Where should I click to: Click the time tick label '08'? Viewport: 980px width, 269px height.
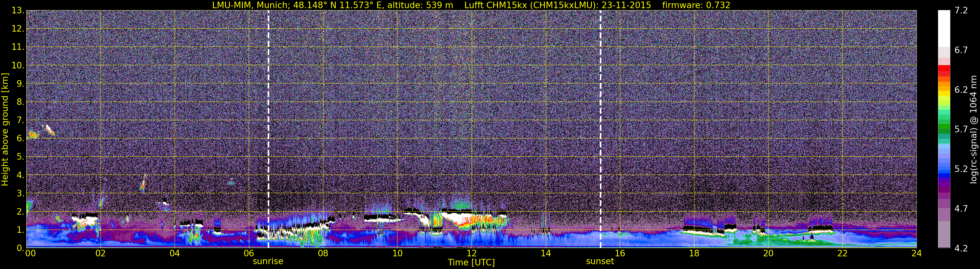[323, 253]
